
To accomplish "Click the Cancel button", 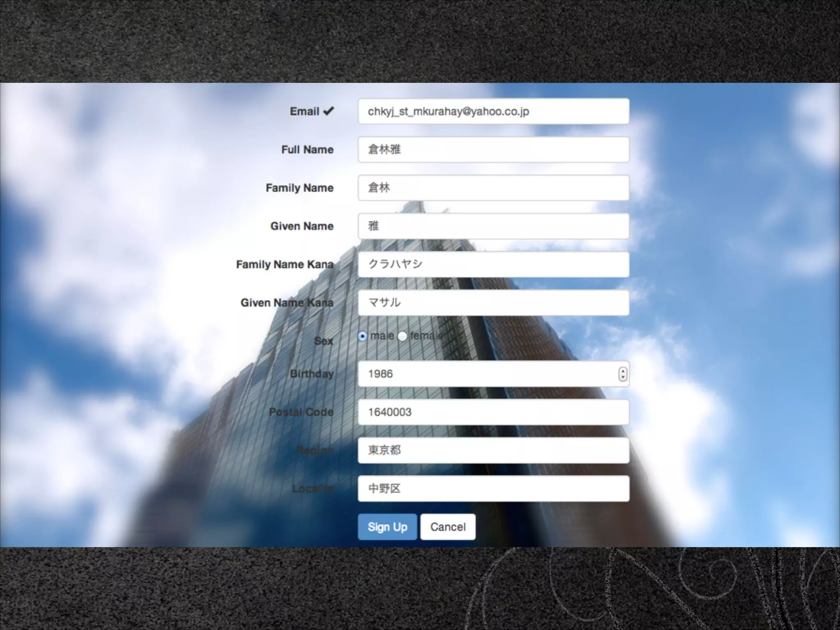I will [448, 527].
